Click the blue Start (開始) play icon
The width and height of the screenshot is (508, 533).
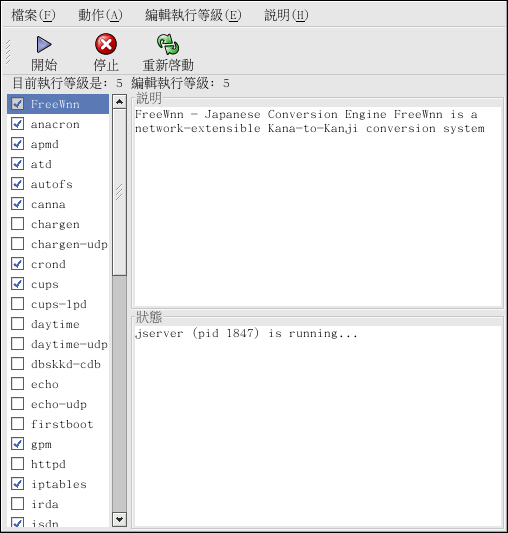44,45
